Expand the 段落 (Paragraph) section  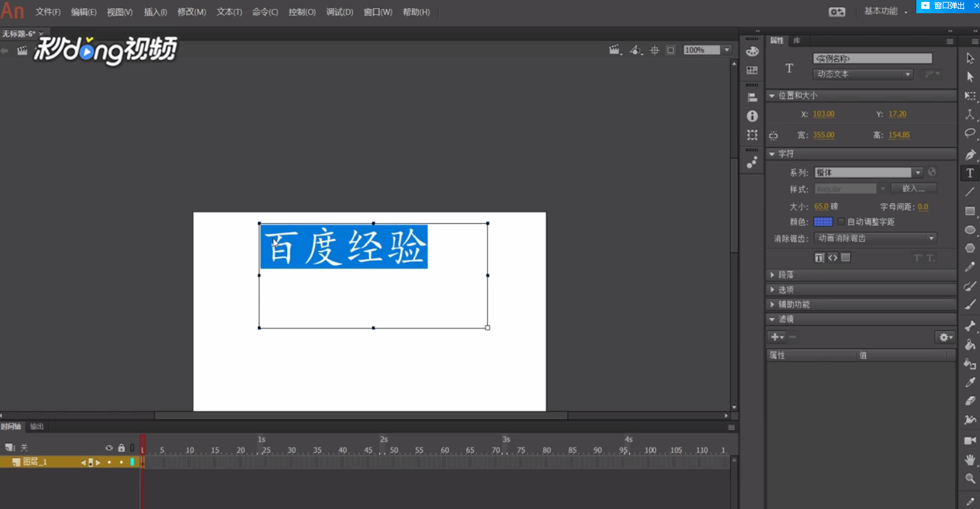tap(861, 275)
